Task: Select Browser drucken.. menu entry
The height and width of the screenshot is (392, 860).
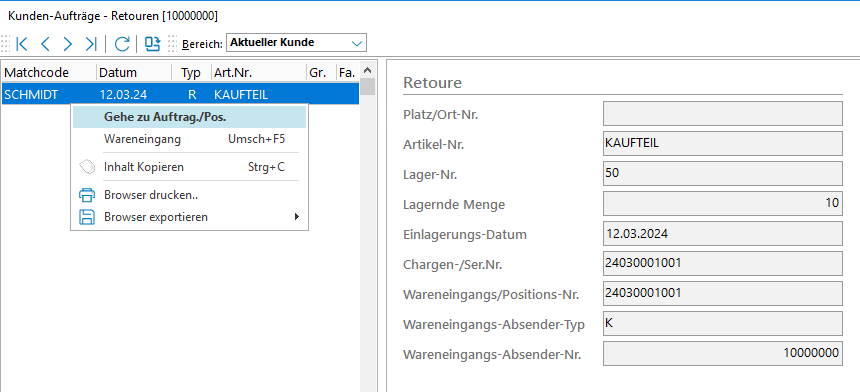Action: [189, 195]
